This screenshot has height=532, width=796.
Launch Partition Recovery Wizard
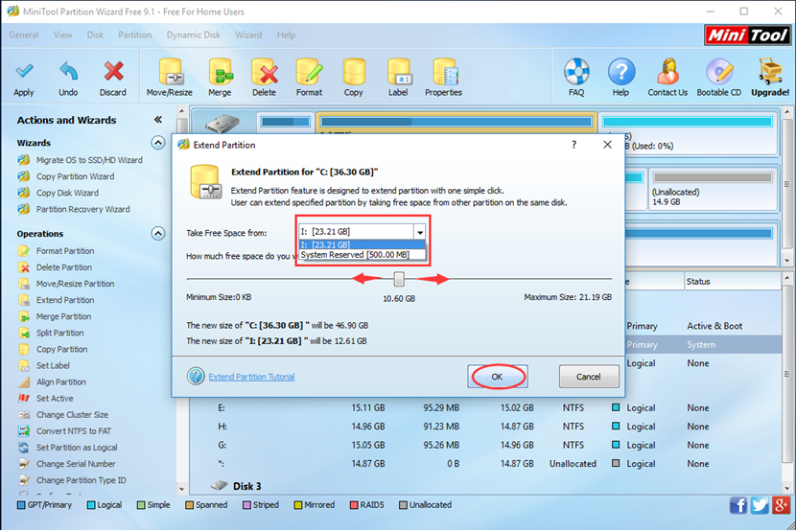point(82,209)
